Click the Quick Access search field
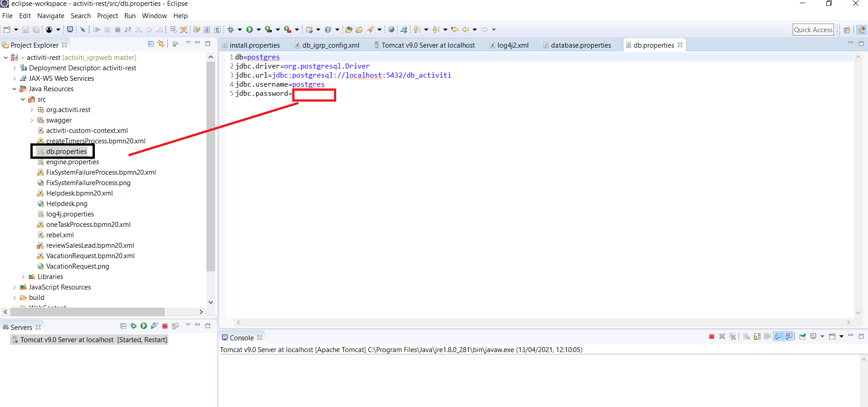 pos(814,30)
